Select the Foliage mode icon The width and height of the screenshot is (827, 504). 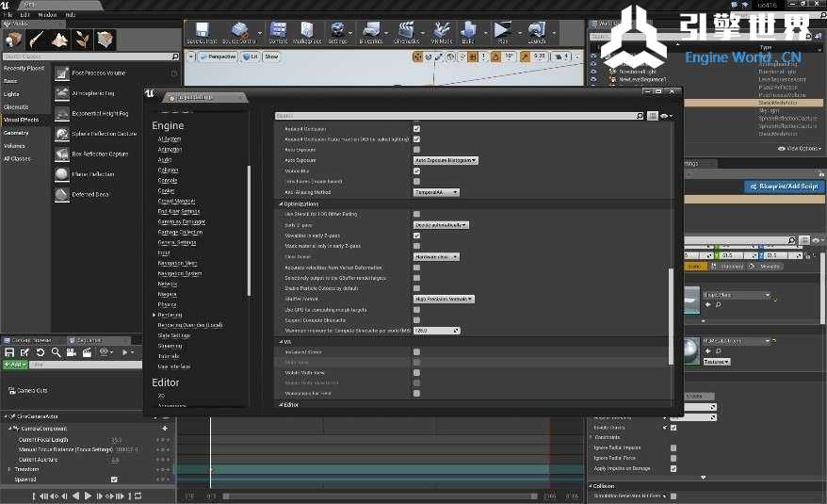pos(82,40)
